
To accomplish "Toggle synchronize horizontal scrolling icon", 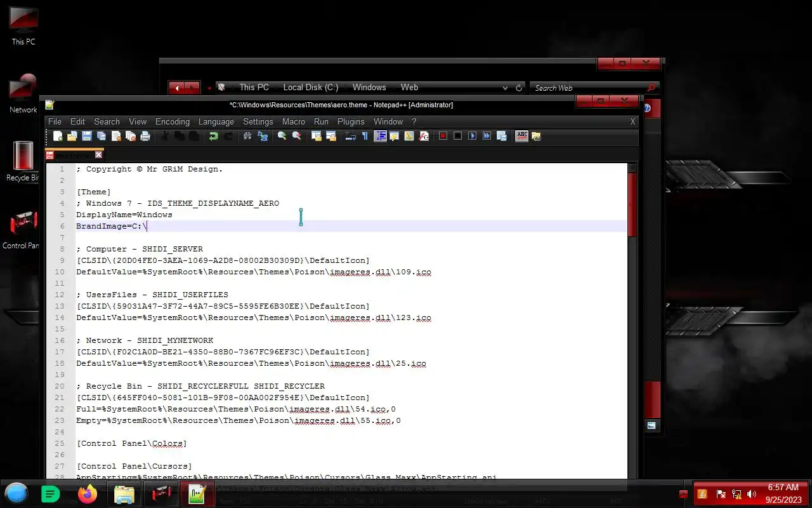I will tap(331, 136).
